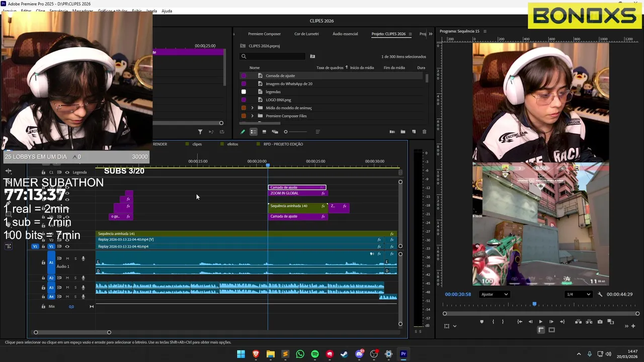Open Program Sequência 15 panel menu
This screenshot has height=362, width=644.
[x=485, y=31]
